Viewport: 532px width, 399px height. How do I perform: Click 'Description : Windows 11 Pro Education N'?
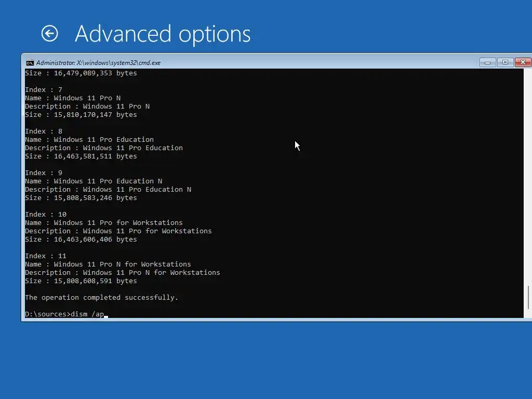108,189
